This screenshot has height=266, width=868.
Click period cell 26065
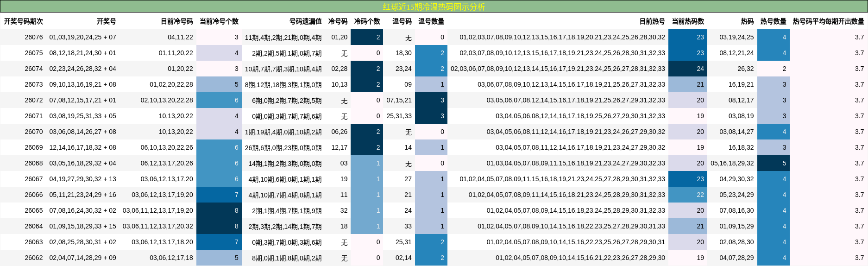pos(34,210)
